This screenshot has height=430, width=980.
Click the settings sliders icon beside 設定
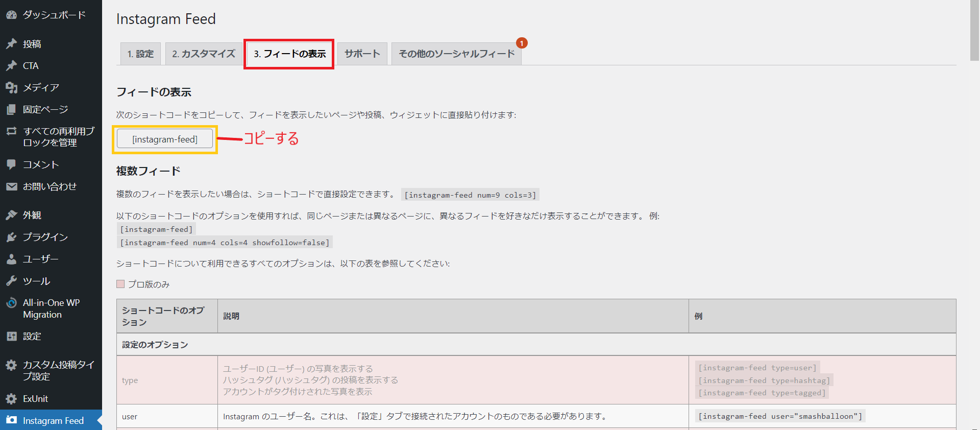click(x=11, y=336)
